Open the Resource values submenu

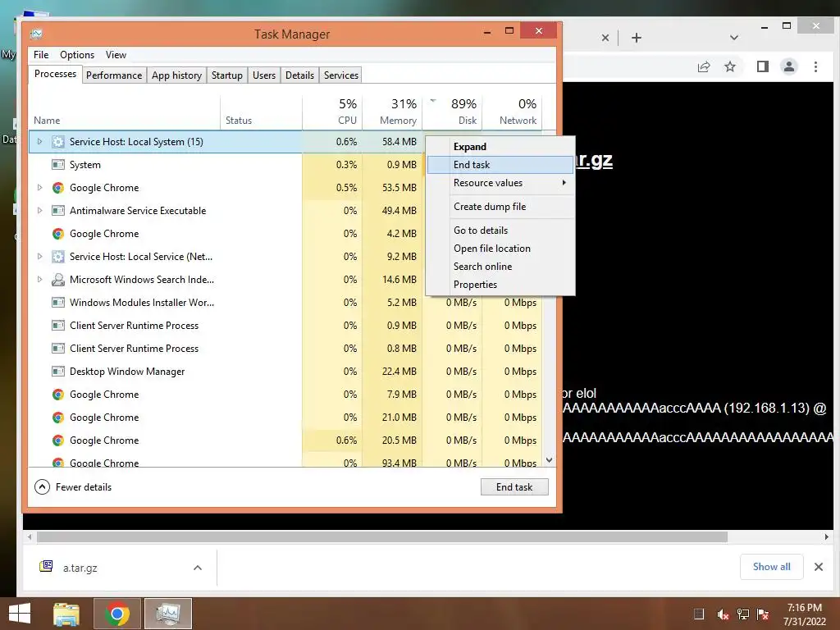coord(500,183)
